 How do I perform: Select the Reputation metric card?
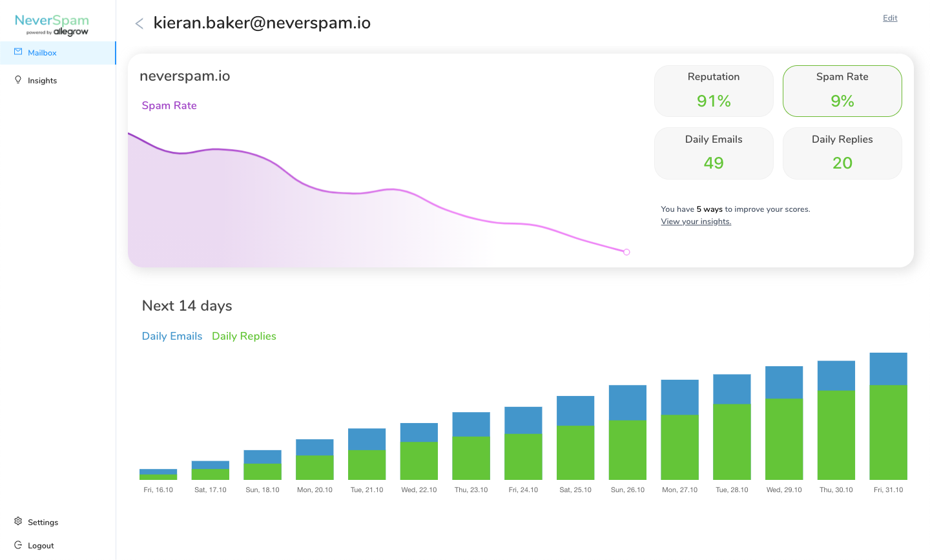click(x=714, y=91)
